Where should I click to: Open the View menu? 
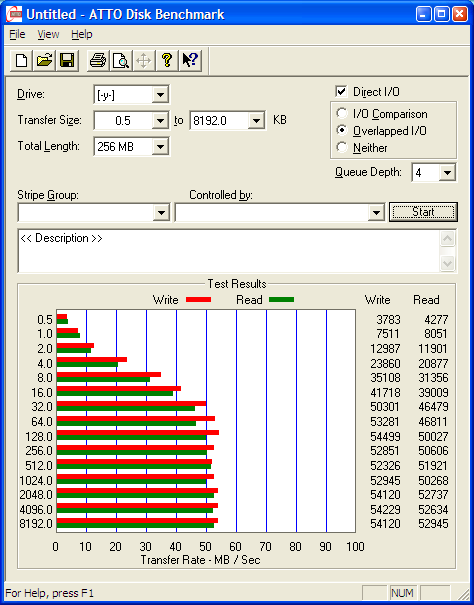click(48, 34)
